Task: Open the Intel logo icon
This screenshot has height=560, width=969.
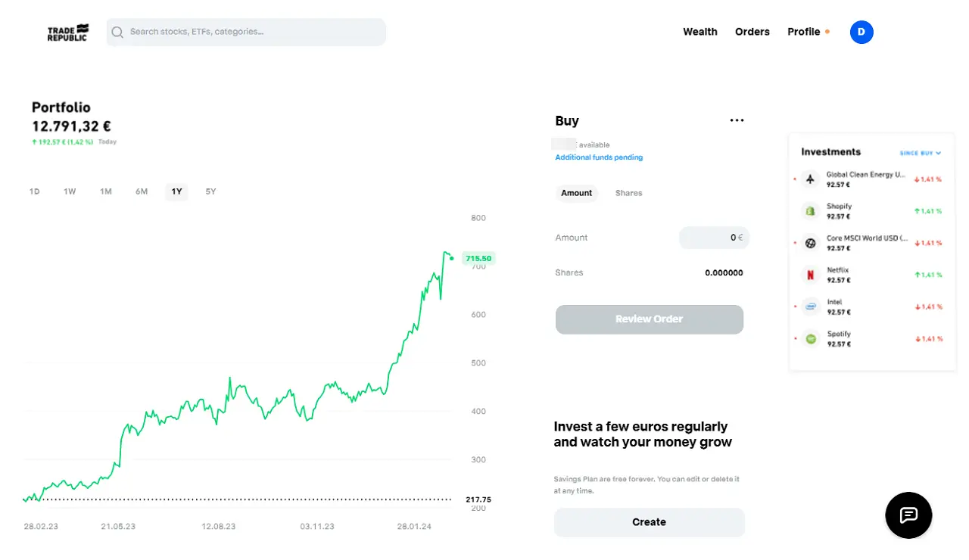Action: click(x=811, y=306)
